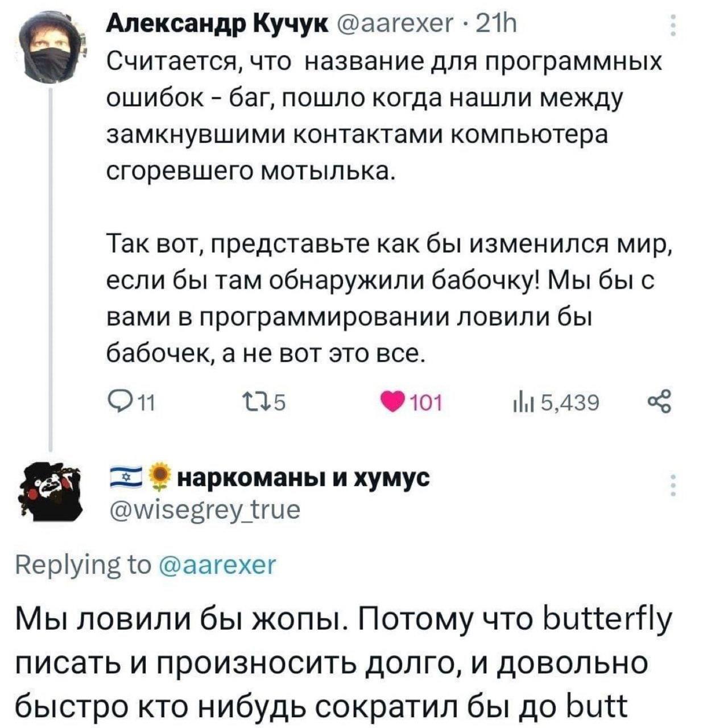Click the наркоманы и хумус display name
This screenshot has width=703, height=728.
[305, 479]
